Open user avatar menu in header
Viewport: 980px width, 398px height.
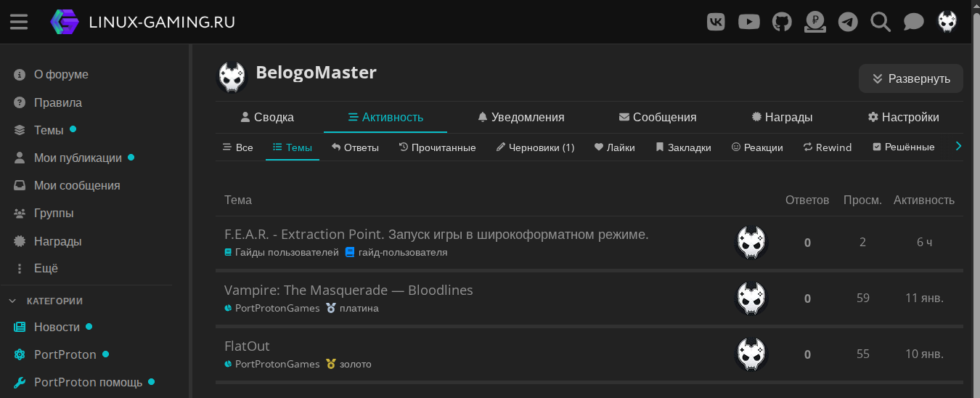pyautogui.click(x=947, y=22)
